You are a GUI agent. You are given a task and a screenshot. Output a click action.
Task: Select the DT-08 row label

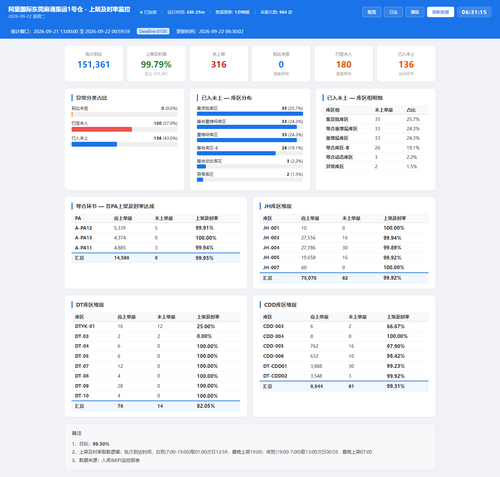click(x=82, y=376)
